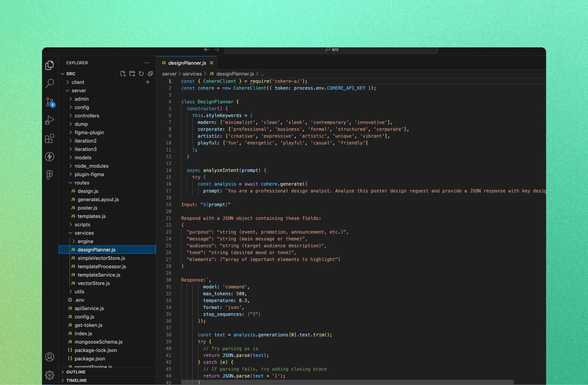588x385 pixels.
Task: Click the New Folder icon in explorer
Action: coord(132,74)
